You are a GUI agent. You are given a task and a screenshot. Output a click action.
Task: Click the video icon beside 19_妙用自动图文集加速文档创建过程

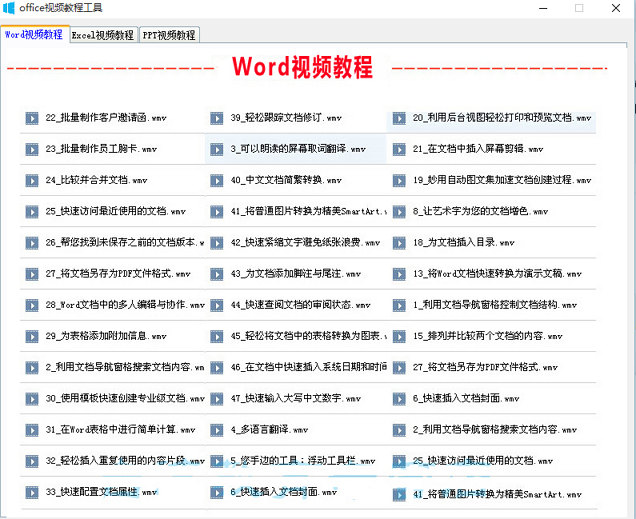tap(399, 180)
